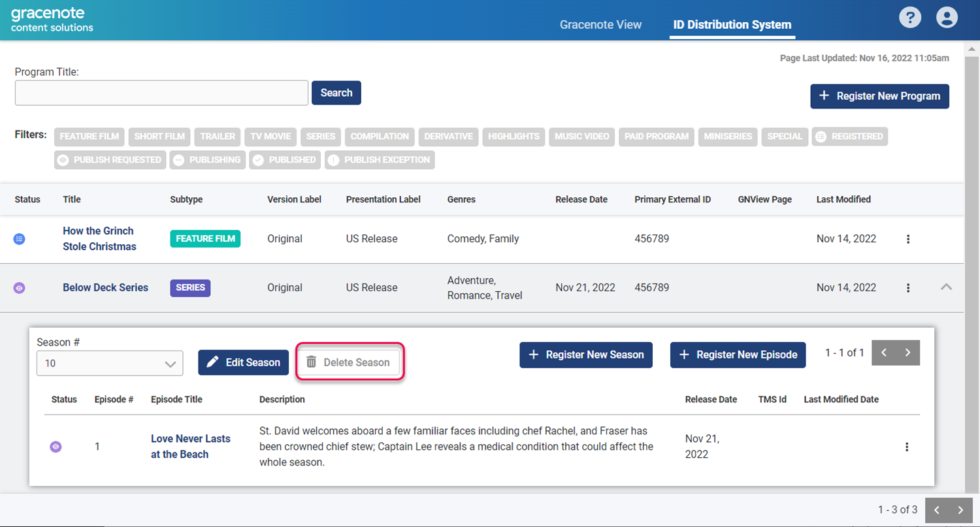Go to next episodes page arrow
980x527 pixels.
coord(907,353)
